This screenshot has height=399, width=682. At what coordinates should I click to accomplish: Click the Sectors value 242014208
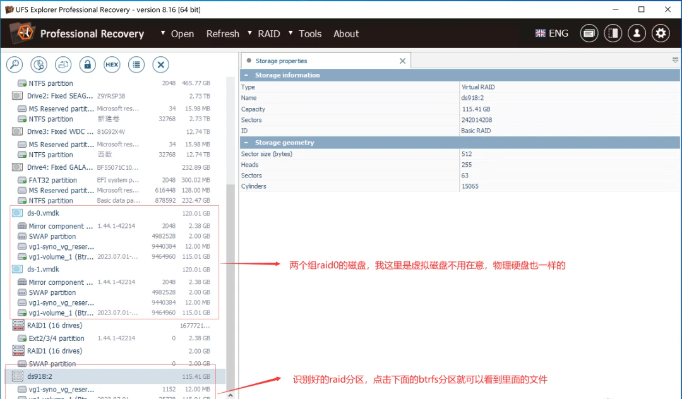pyautogui.click(x=477, y=120)
